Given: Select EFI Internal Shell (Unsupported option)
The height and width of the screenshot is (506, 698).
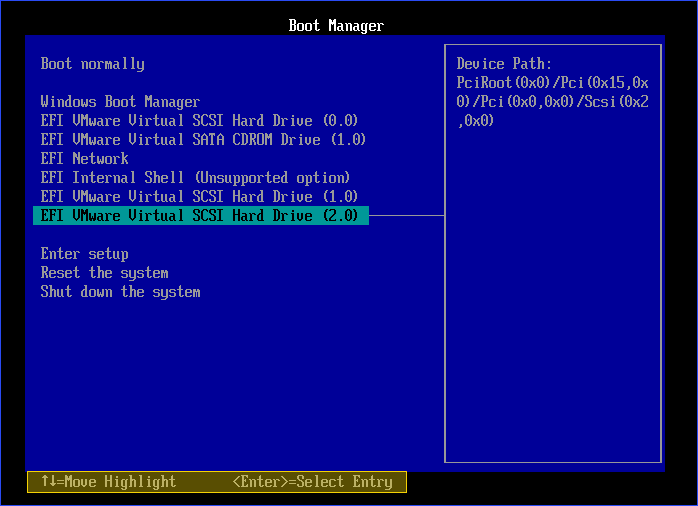Looking at the screenshot, I should (x=195, y=178).
